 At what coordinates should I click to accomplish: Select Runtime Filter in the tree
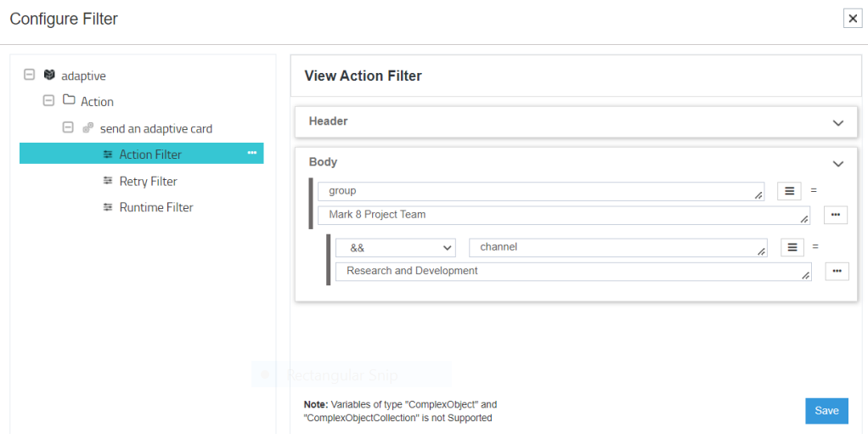[155, 207]
